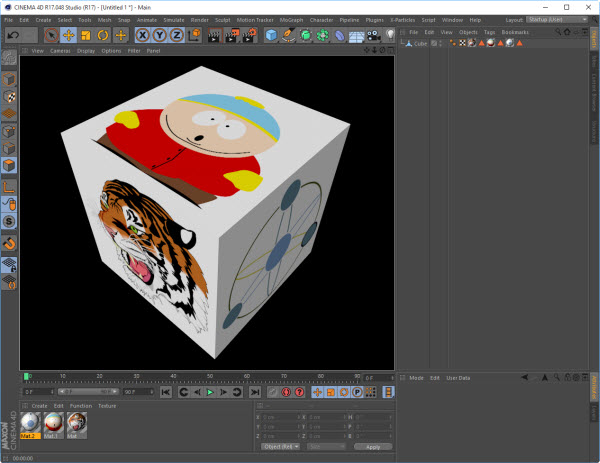Open the MoGraph menu
This screenshot has width=600, height=463.
click(291, 20)
